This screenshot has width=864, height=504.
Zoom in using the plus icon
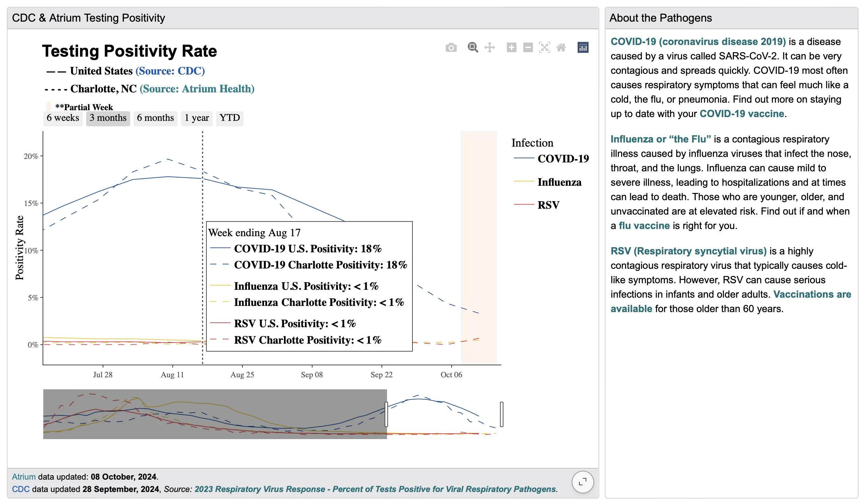point(511,47)
